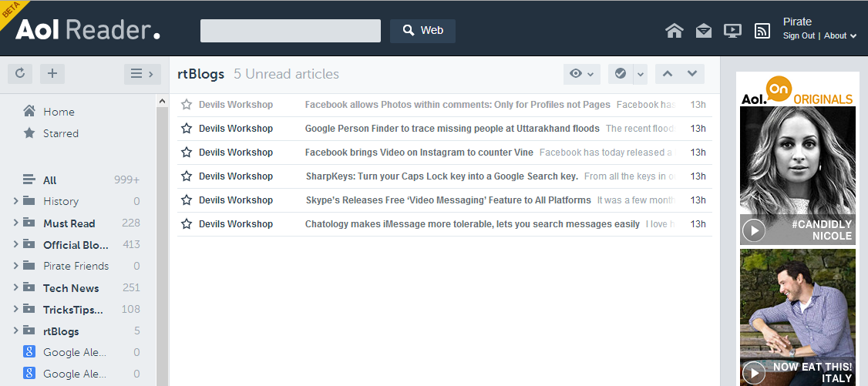Open the Chatology iMessage article

pyautogui.click(x=473, y=224)
